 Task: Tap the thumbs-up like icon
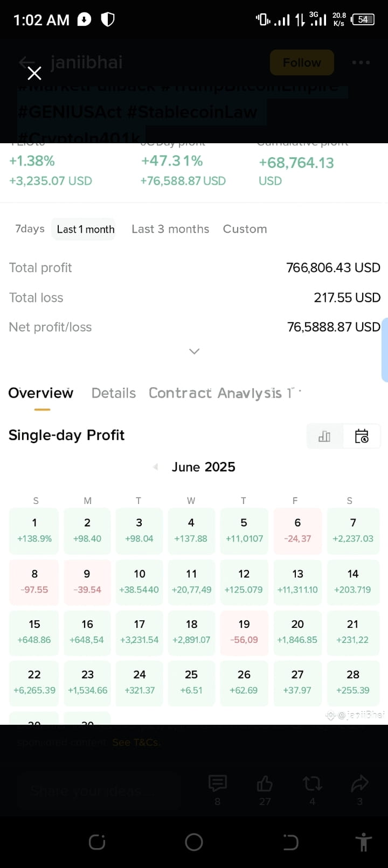[x=265, y=783]
